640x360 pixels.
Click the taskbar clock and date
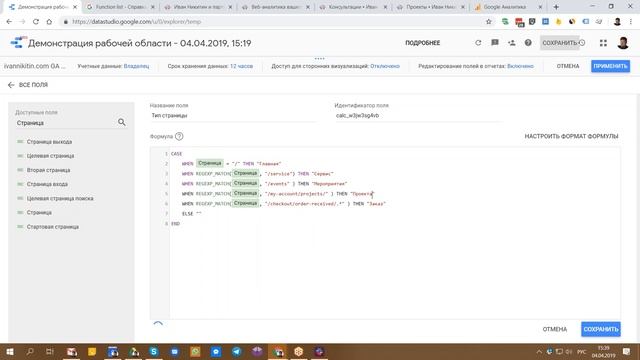603,352
